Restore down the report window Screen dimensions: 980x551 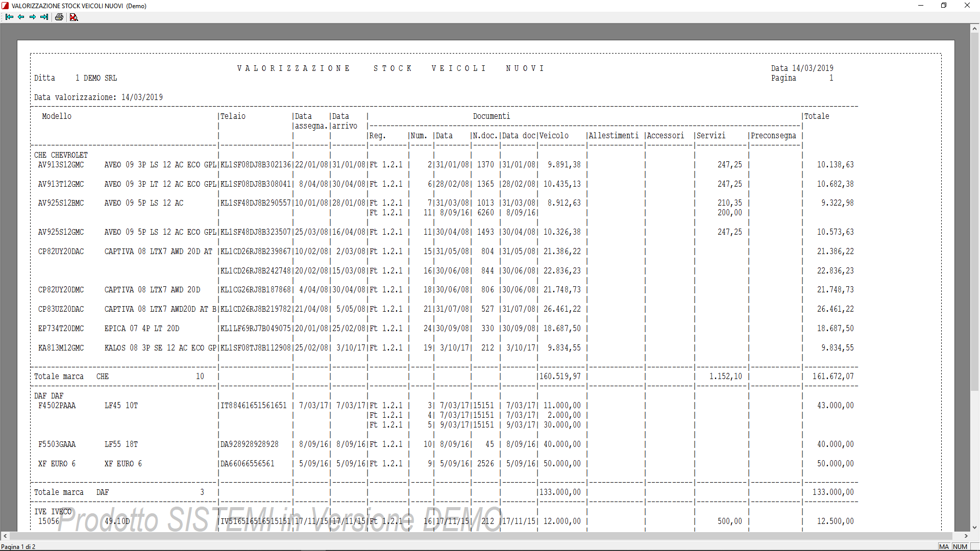944,6
